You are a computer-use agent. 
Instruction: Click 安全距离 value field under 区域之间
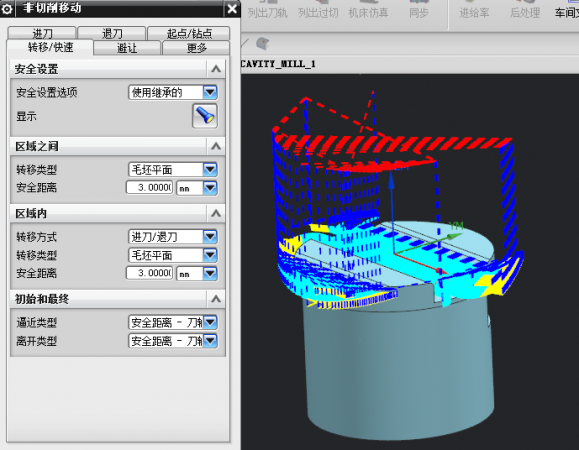pos(150,188)
